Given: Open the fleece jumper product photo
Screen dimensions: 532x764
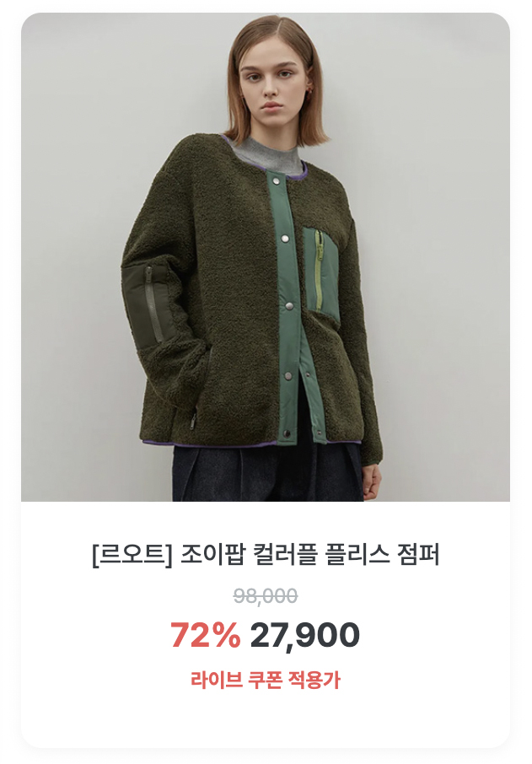Looking at the screenshot, I should pos(266,257).
